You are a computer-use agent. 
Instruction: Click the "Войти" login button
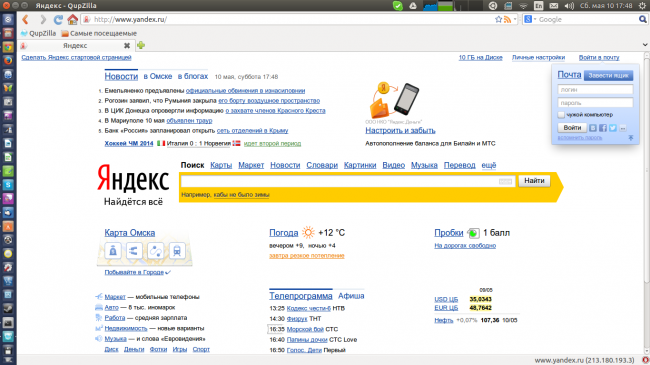[x=572, y=128]
